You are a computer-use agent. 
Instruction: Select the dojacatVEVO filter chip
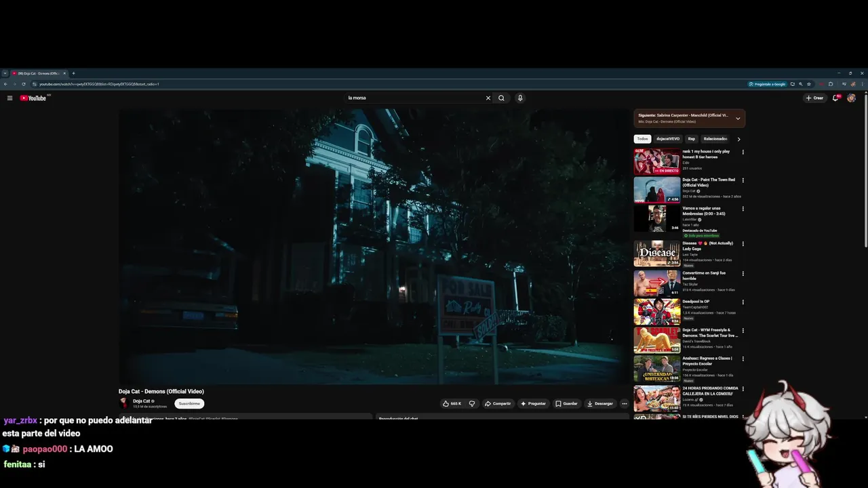[x=668, y=139]
